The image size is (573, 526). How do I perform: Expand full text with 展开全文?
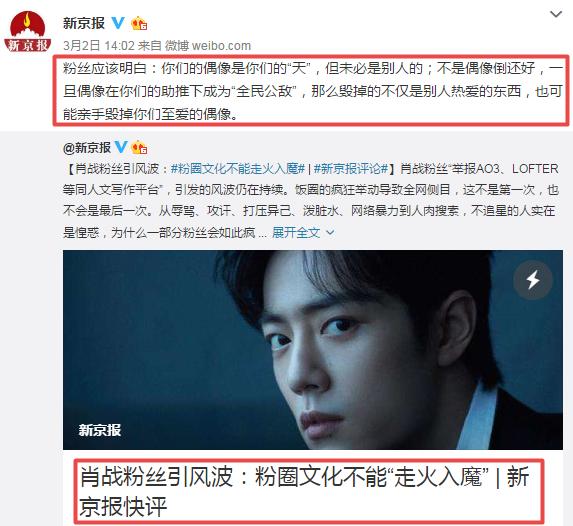point(296,232)
